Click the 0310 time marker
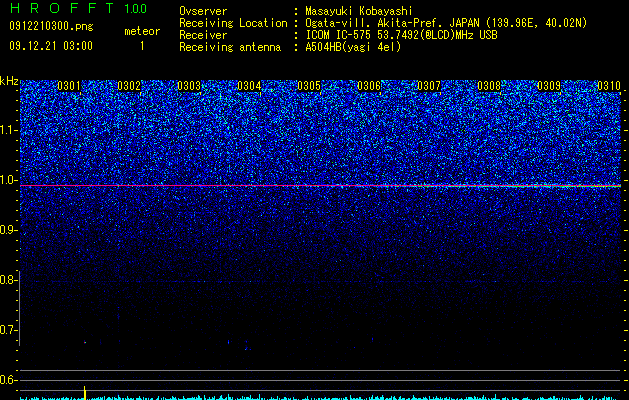Screen dimensions: 629x400 609,86
